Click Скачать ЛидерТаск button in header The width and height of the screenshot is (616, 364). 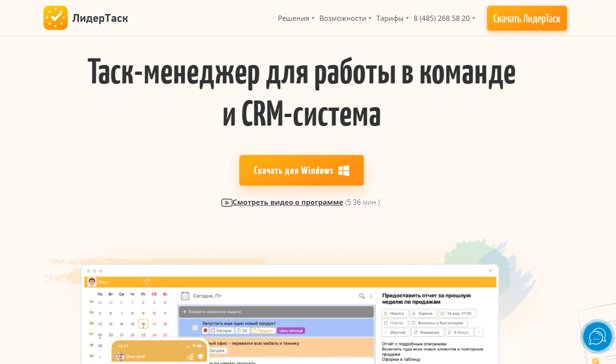[526, 18]
